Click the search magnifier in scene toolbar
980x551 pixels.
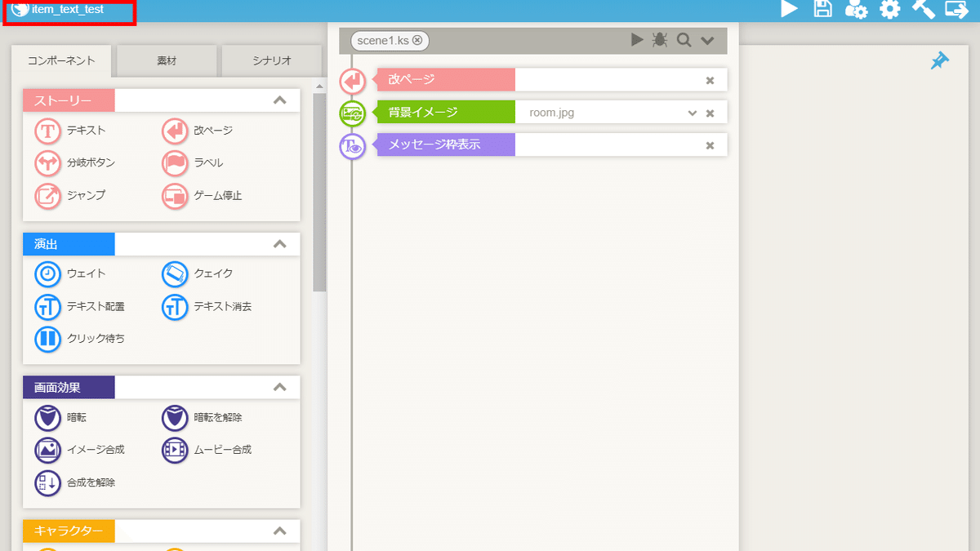tap(684, 40)
